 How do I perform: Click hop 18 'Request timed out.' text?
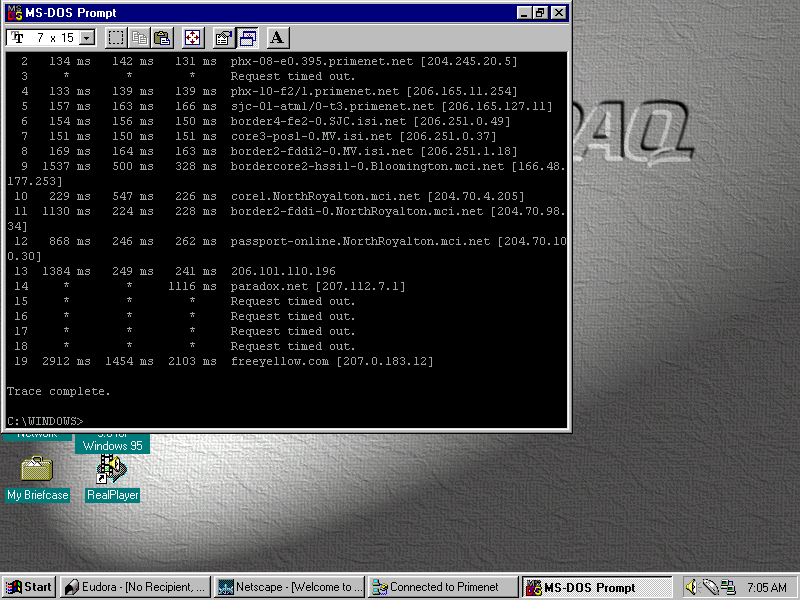293,346
